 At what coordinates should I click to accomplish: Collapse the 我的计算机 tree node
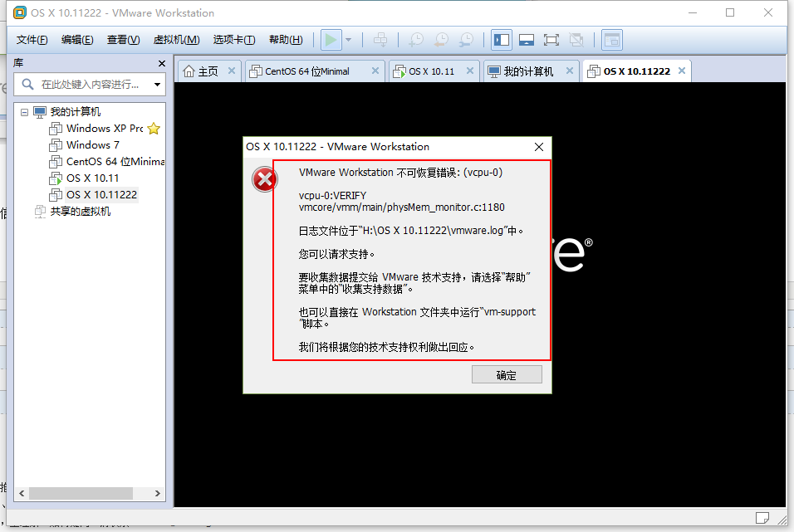[24, 112]
